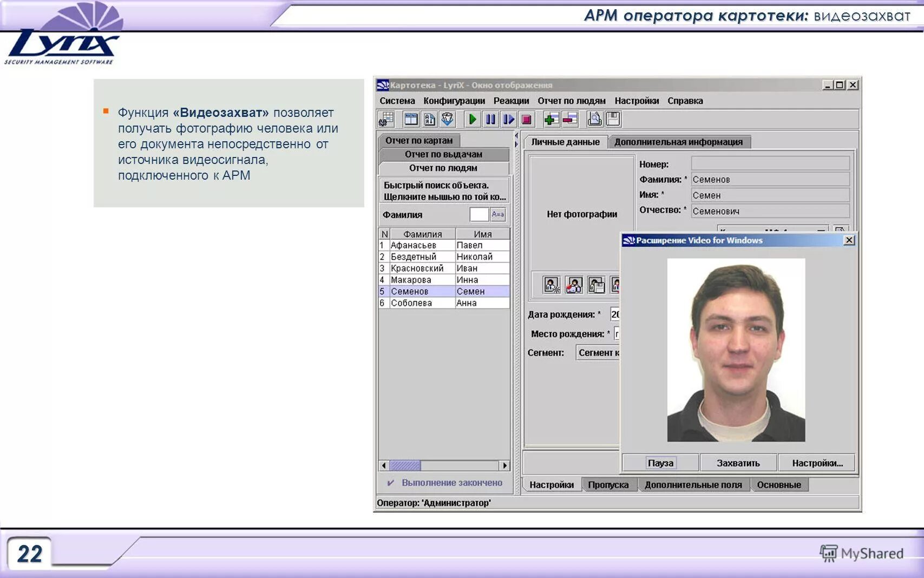Open the Реакции menu

pyautogui.click(x=511, y=101)
